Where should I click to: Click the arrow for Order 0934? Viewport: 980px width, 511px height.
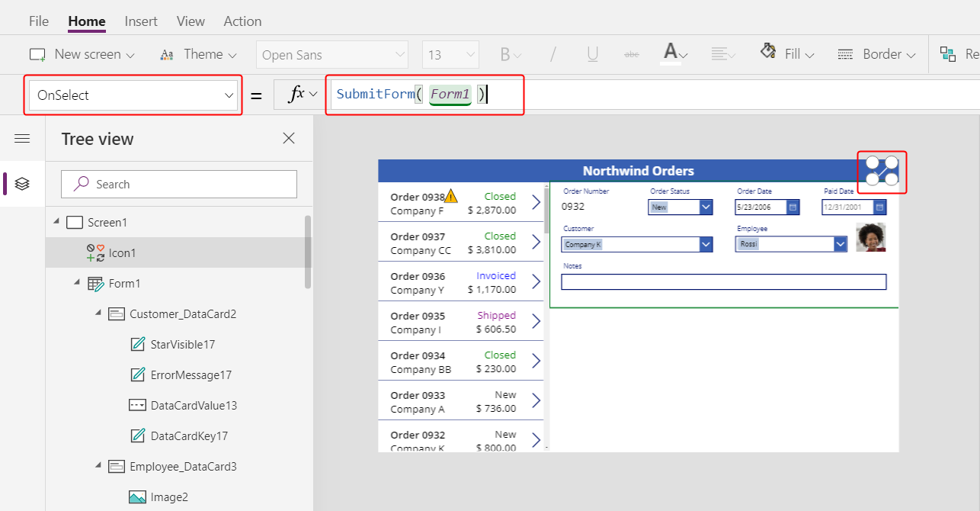click(x=536, y=361)
